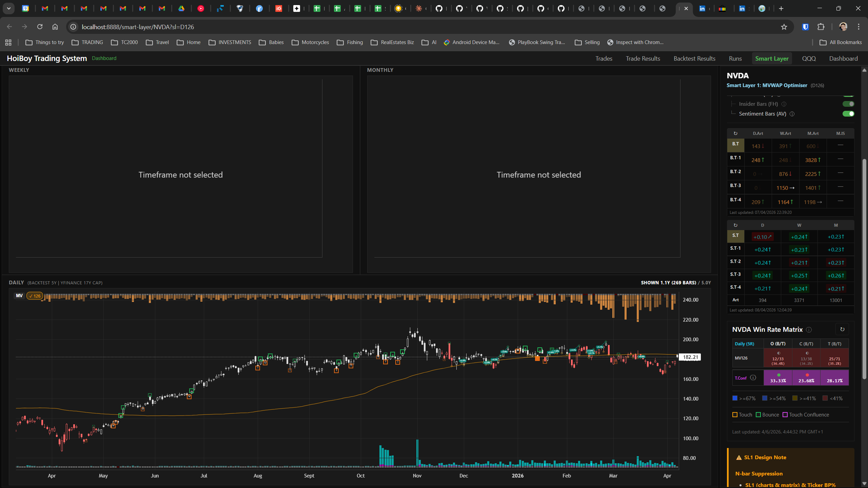Click the SL1 Design Note heading
868x488 pixels.
click(x=765, y=457)
